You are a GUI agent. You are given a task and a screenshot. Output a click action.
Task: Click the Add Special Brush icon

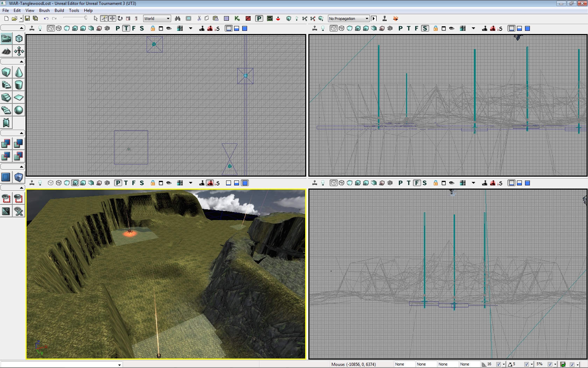(x=6, y=177)
